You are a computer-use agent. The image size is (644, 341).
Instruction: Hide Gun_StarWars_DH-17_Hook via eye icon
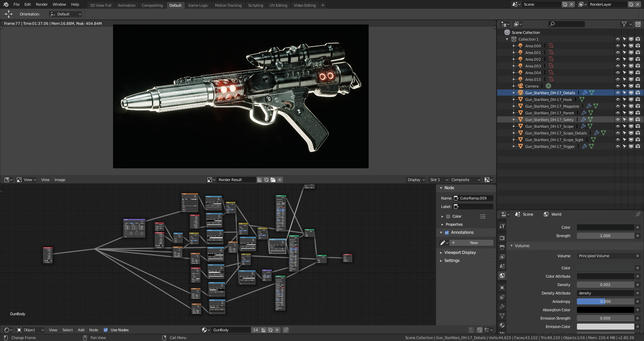click(x=617, y=100)
